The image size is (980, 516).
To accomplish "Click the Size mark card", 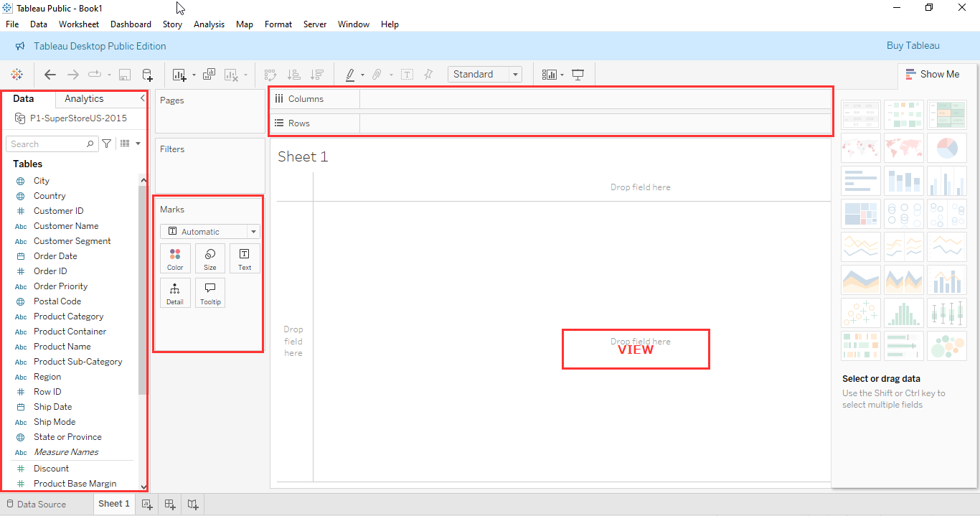I will (210, 258).
